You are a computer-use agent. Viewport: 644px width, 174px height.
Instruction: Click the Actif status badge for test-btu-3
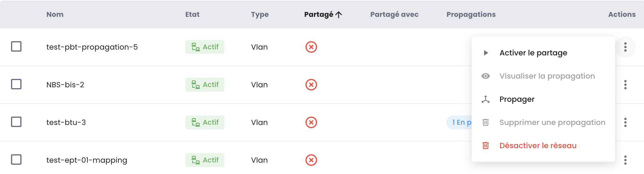[x=205, y=122]
